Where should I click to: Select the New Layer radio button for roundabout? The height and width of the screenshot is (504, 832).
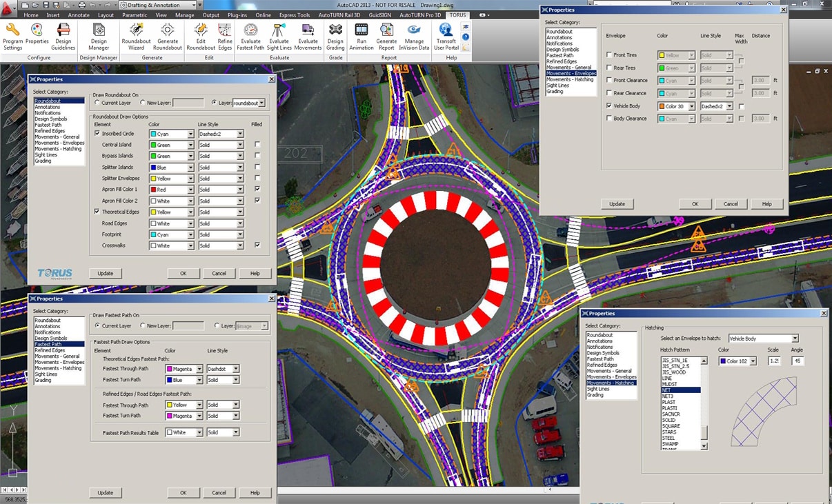[x=142, y=103]
